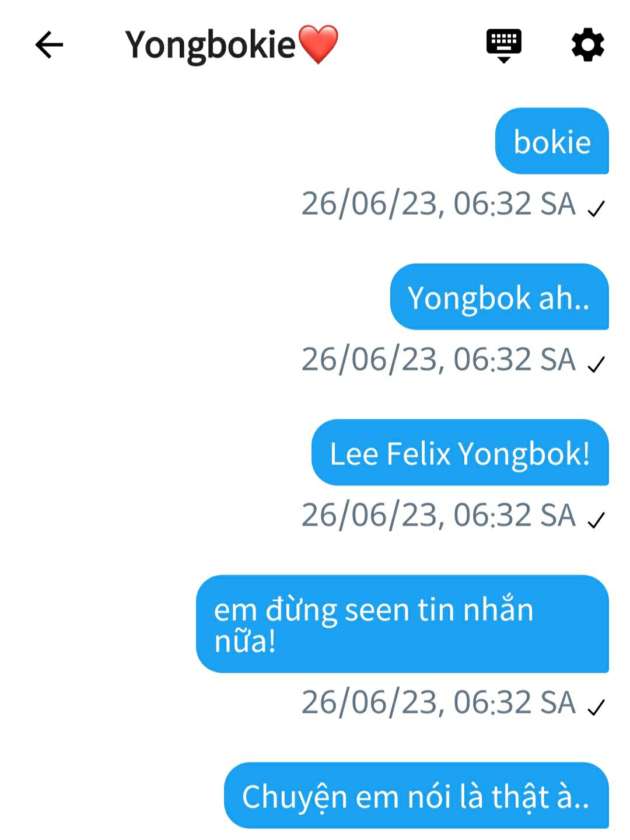The image size is (630, 840).
Task: Tap the word 'nữa!' in fourth bubble
Action: click(x=245, y=641)
